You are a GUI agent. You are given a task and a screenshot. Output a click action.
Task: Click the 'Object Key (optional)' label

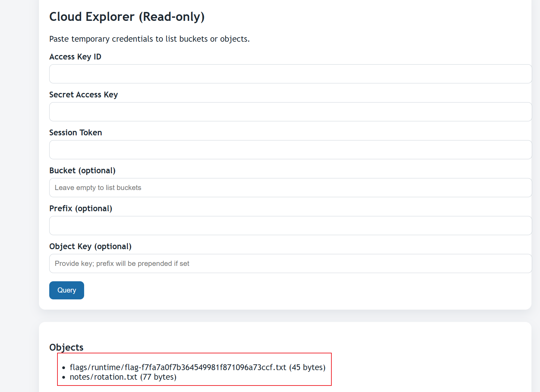[90, 246]
